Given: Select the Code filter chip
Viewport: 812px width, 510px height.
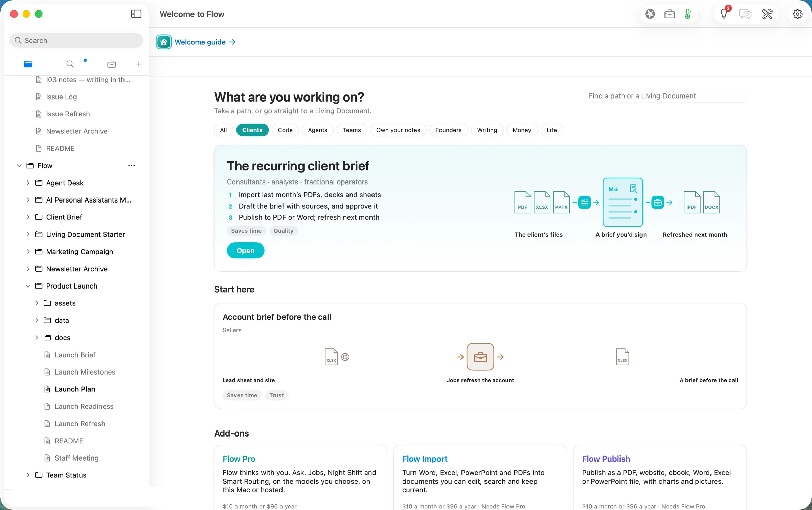Looking at the screenshot, I should (285, 130).
